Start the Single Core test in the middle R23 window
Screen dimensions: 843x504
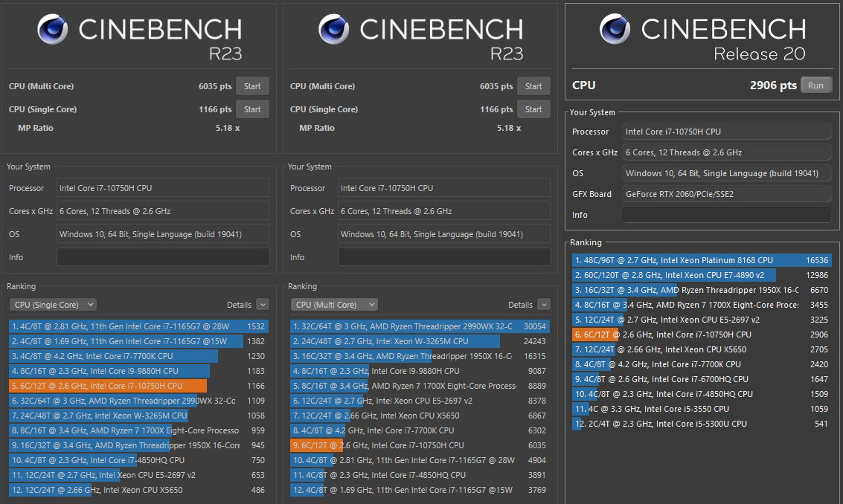[x=533, y=109]
